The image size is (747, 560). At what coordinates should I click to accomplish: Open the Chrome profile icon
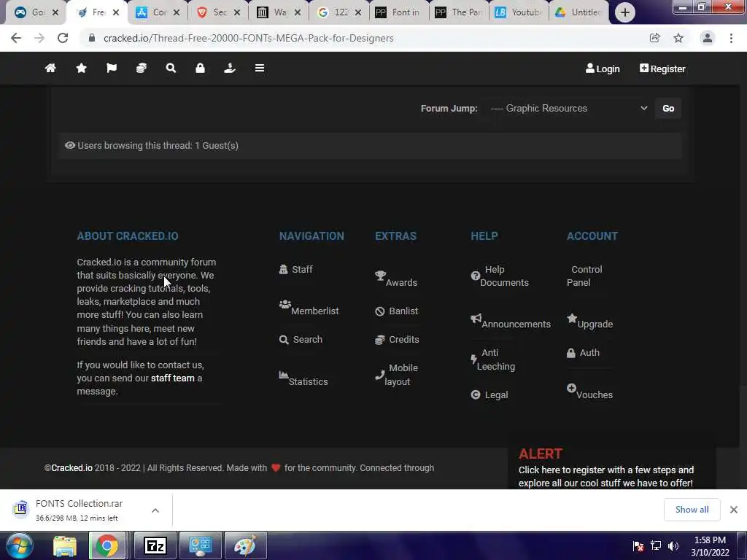707,38
